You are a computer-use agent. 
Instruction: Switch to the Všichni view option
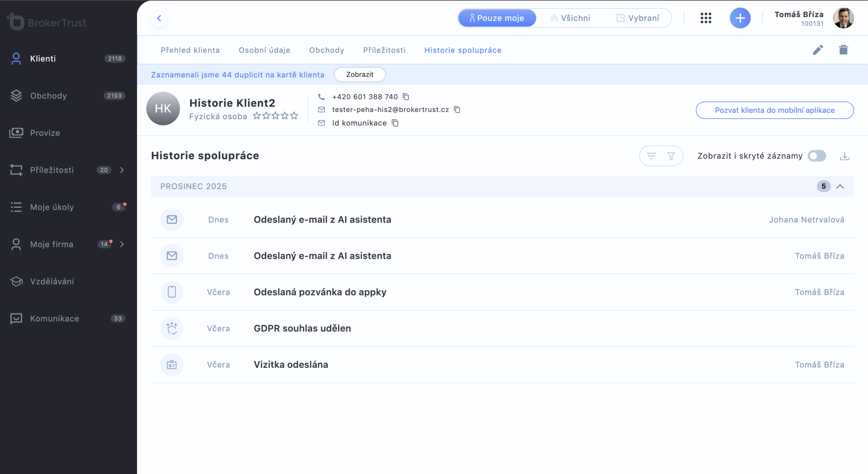click(x=571, y=18)
